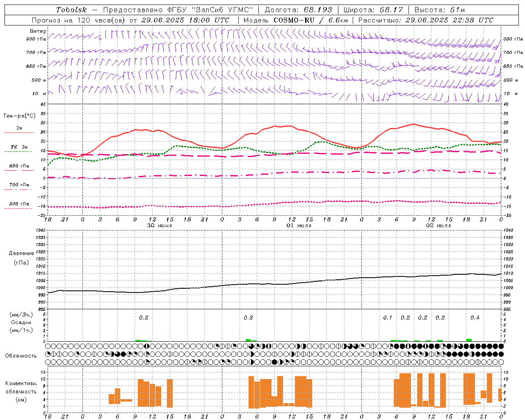Click the red 2м temperature legend line

tap(19, 132)
